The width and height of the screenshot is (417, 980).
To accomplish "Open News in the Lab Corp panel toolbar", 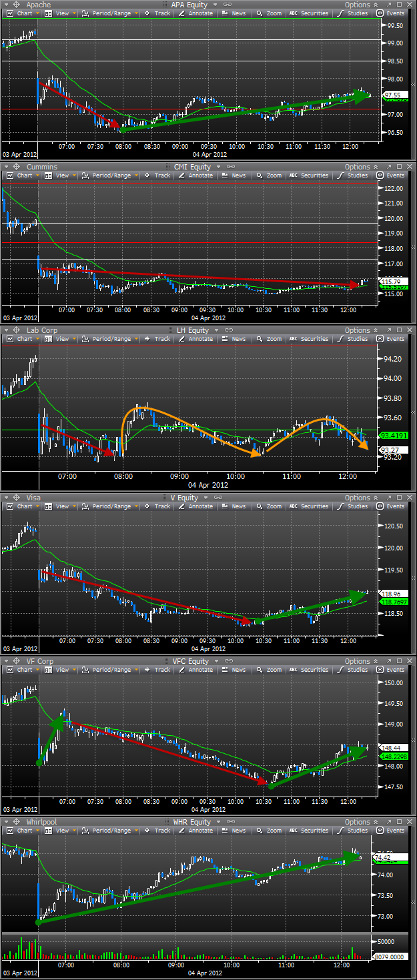I will coord(233,339).
